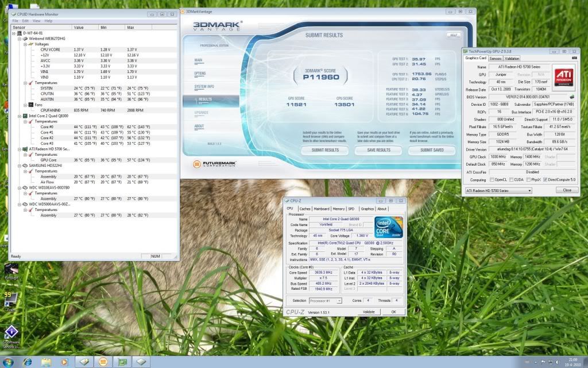Click the Validate button in CPU-Z
588x368 pixels.
pos(369,312)
